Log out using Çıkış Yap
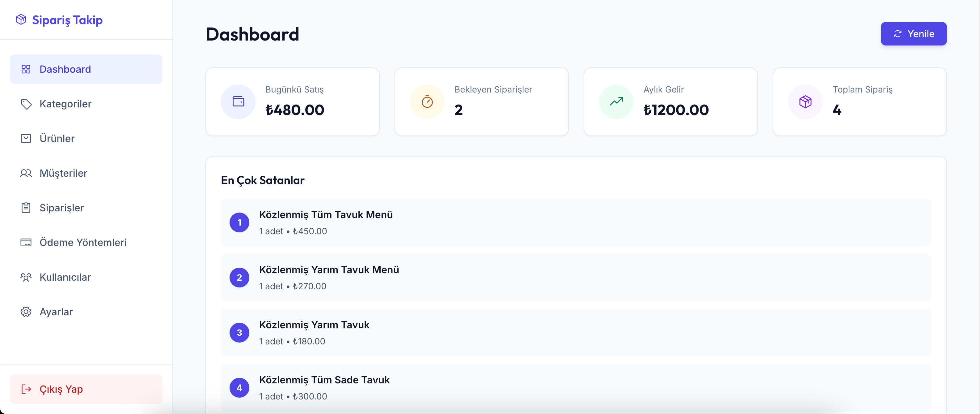The height and width of the screenshot is (414, 980). click(86, 389)
